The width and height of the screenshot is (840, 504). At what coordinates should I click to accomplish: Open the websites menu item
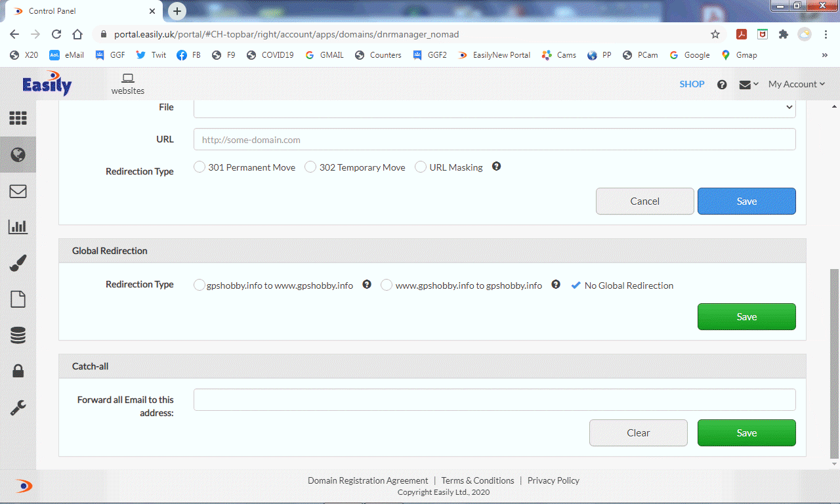point(128,84)
